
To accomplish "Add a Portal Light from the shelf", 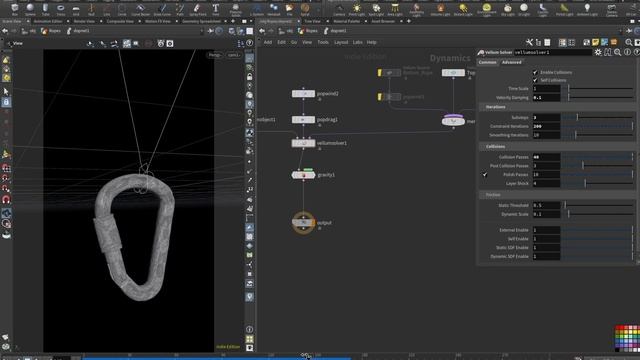I will pyautogui.click(x=564, y=9).
